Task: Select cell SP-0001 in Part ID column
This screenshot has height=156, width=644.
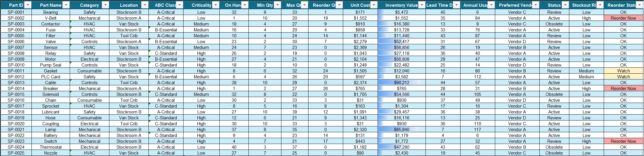Action: pyautogui.click(x=16, y=12)
